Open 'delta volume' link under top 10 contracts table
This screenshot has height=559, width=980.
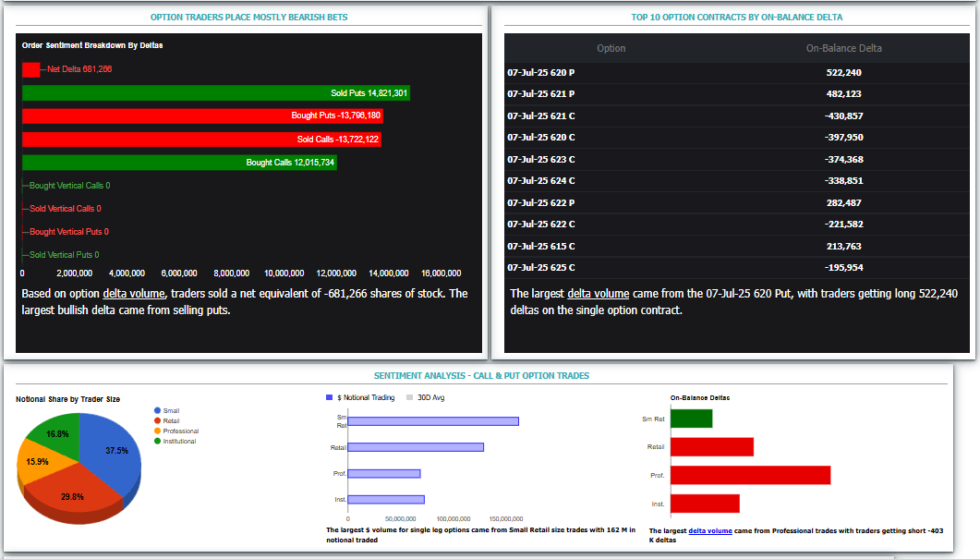pos(599,294)
